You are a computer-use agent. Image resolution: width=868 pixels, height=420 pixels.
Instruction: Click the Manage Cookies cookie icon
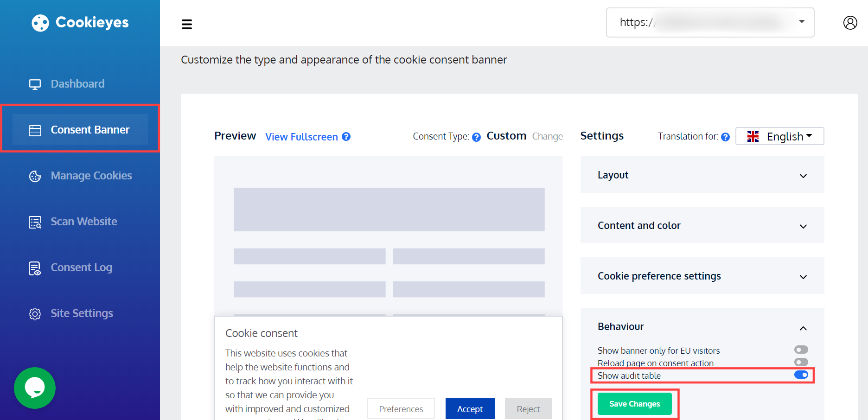coord(35,176)
